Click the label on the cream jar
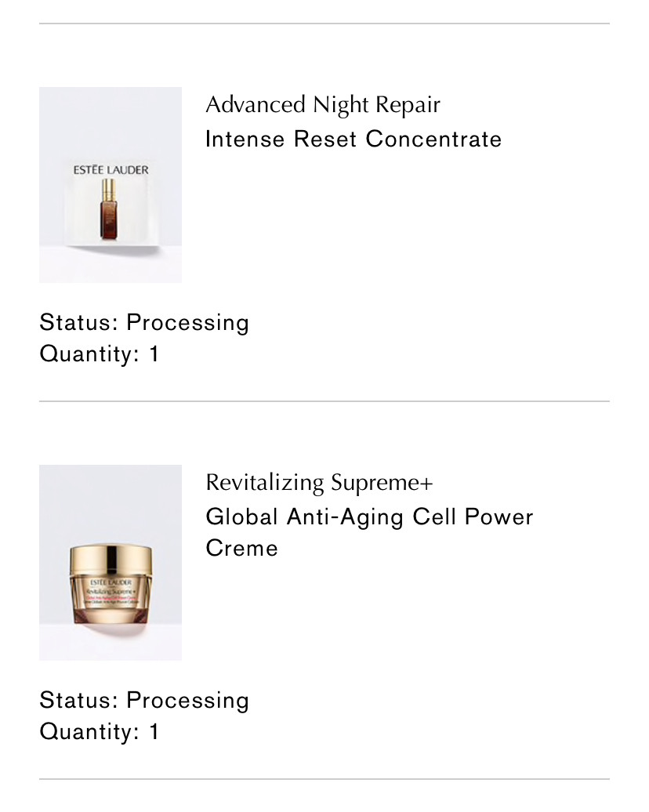This screenshot has width=649, height=812. tap(111, 594)
